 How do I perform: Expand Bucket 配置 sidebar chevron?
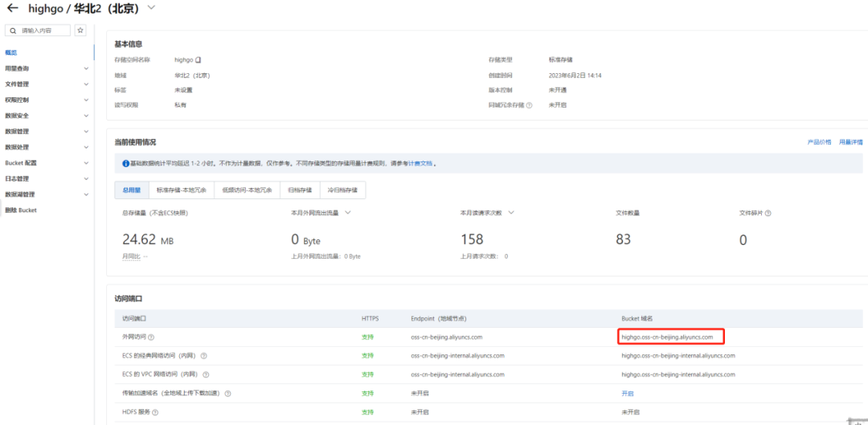[86, 163]
